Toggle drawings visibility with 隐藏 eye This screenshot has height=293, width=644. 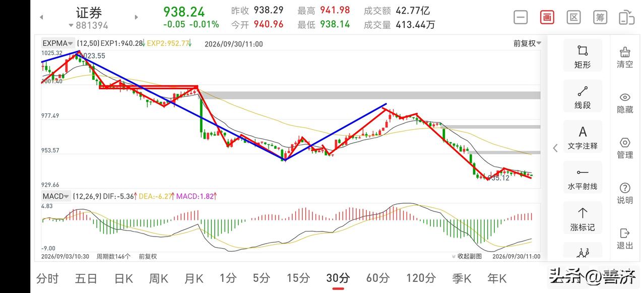625,102
